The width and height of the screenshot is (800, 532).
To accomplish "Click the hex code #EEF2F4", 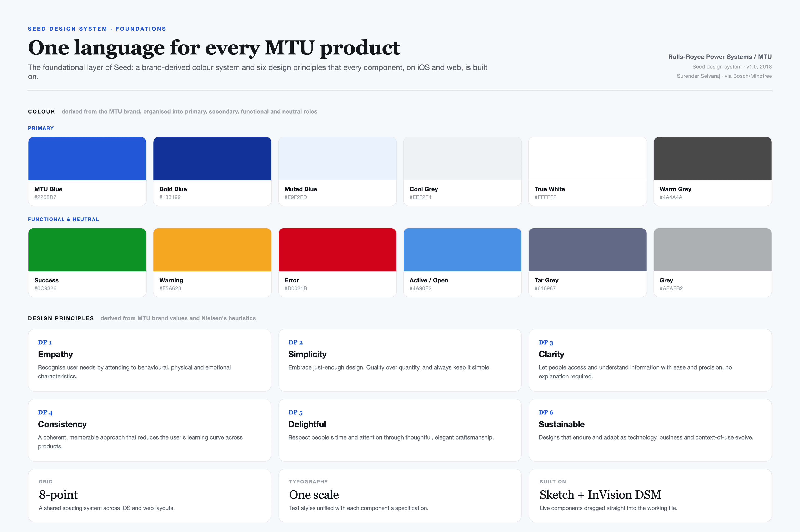I will [420, 197].
